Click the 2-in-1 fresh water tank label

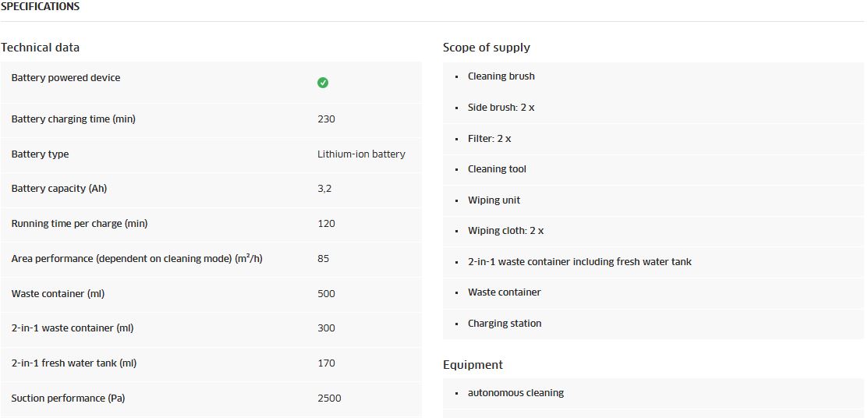(x=73, y=363)
